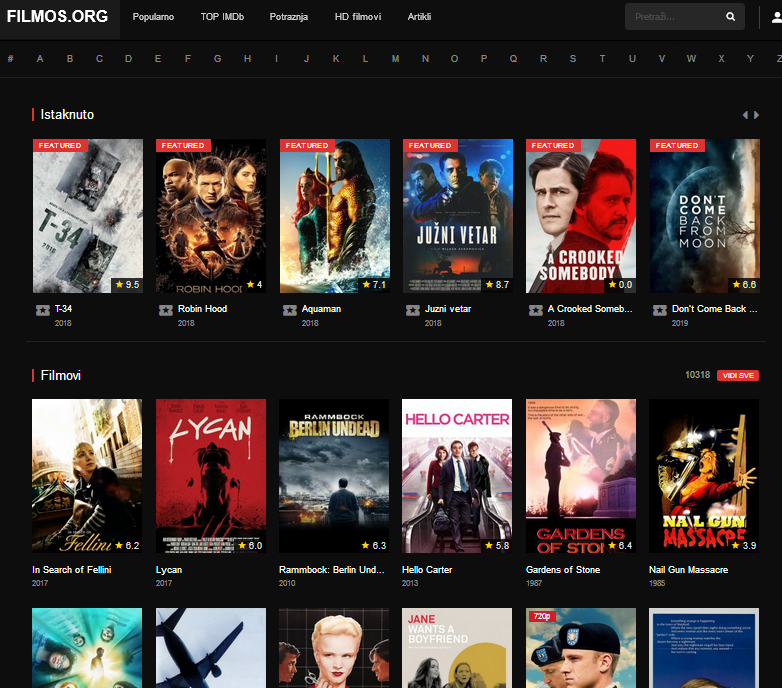782x688 pixels.
Task: Filter movies by letter S
Action: pyautogui.click(x=573, y=59)
